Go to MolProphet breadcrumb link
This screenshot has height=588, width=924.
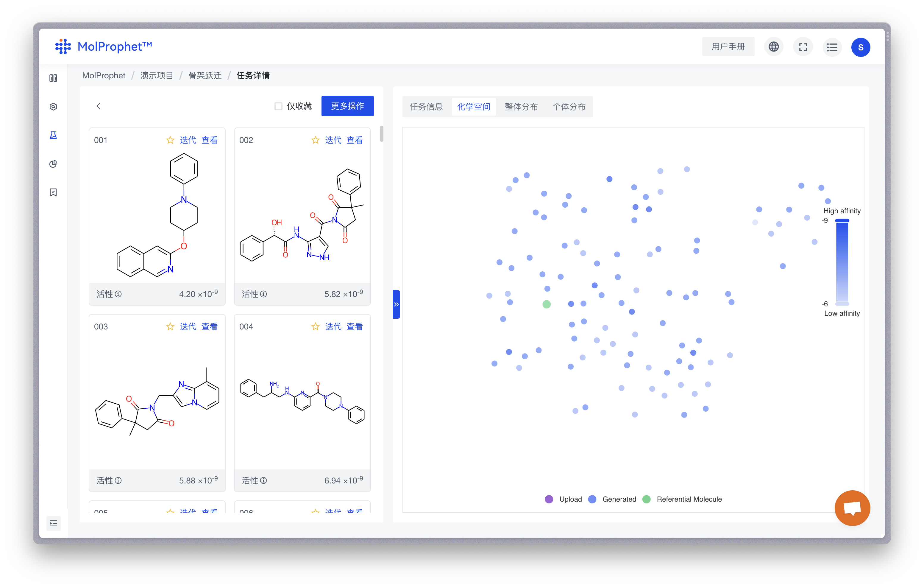click(104, 75)
